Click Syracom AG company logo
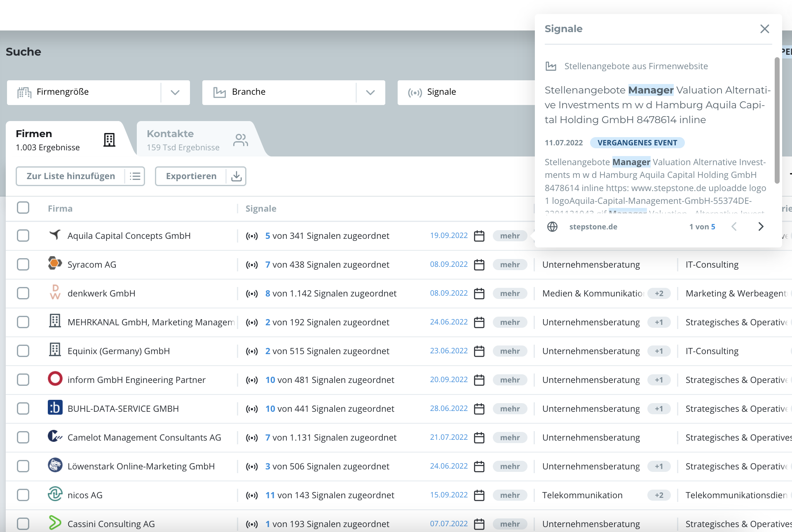 [55, 264]
